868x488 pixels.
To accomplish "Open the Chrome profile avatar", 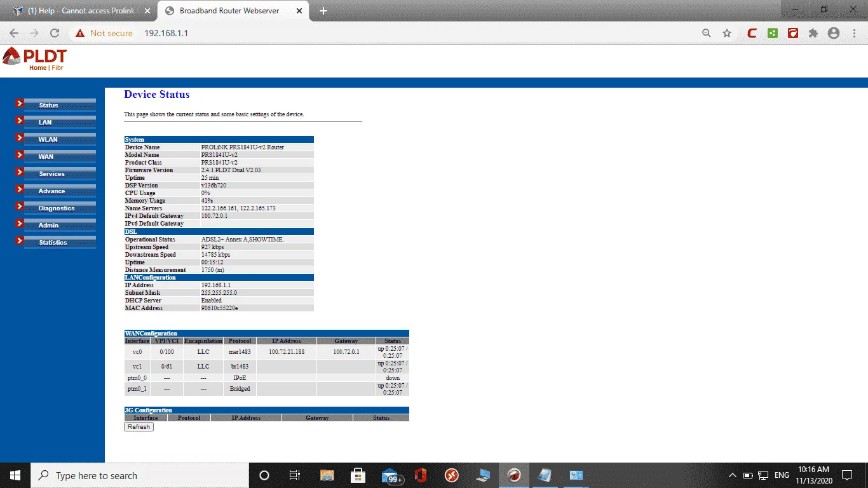I will coord(834,33).
